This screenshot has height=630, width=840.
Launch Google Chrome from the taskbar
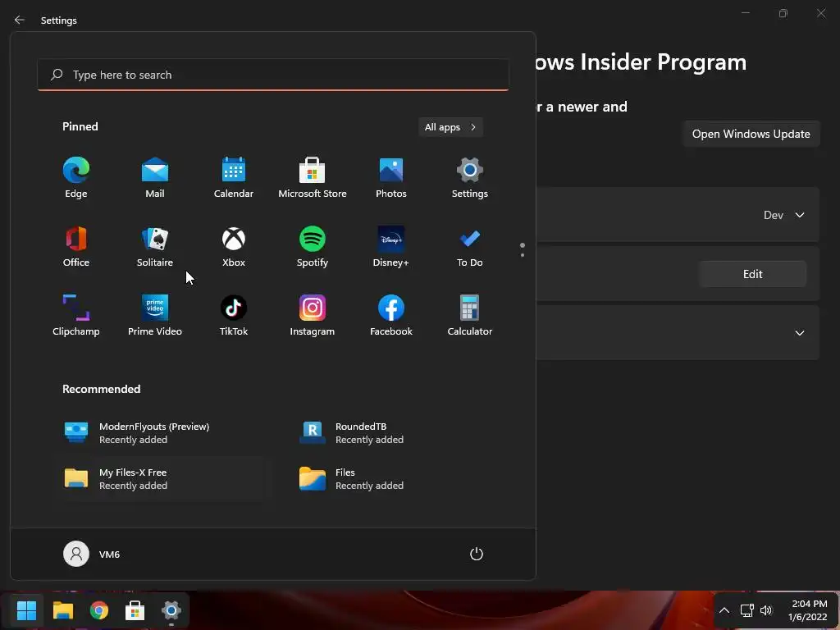pyautogui.click(x=99, y=610)
